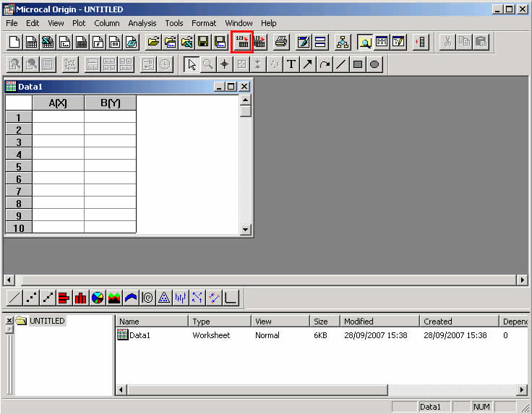The height and width of the screenshot is (414, 532).
Task: Click the Scatter plot icon
Action: [31, 298]
